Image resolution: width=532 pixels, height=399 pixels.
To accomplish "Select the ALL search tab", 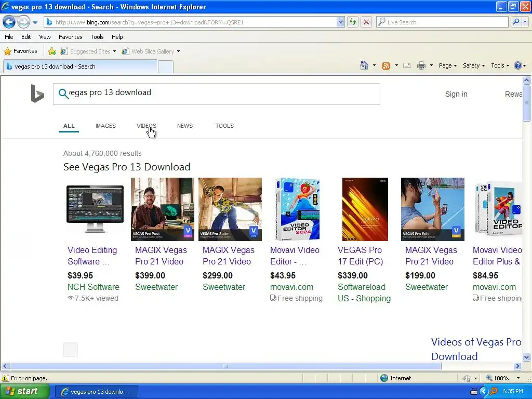I will point(69,126).
